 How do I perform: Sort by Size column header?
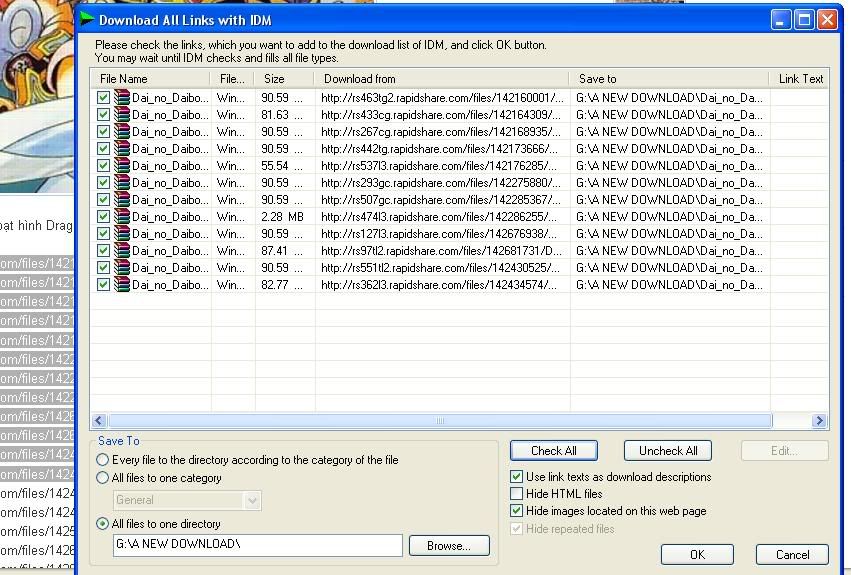pos(284,79)
